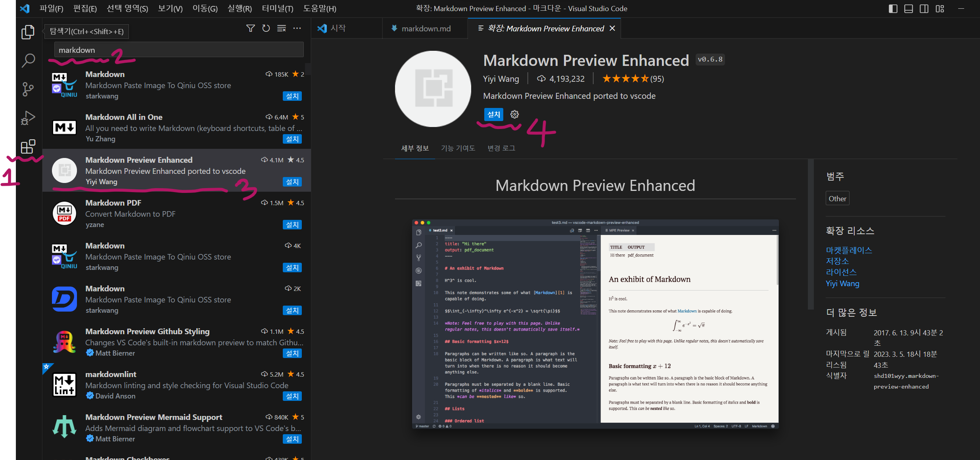980x460 pixels.
Task: Open the Search view in activity bar
Action: tap(28, 61)
